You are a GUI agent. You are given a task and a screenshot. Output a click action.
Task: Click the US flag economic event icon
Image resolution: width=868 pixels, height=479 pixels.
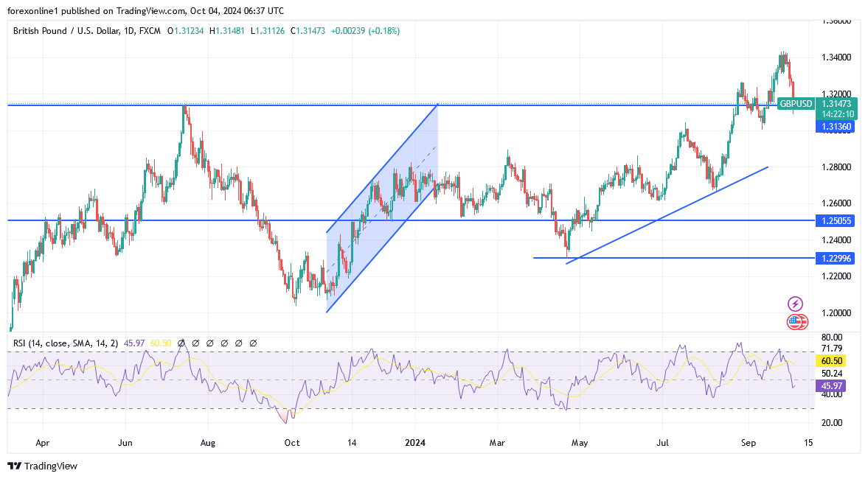click(795, 321)
